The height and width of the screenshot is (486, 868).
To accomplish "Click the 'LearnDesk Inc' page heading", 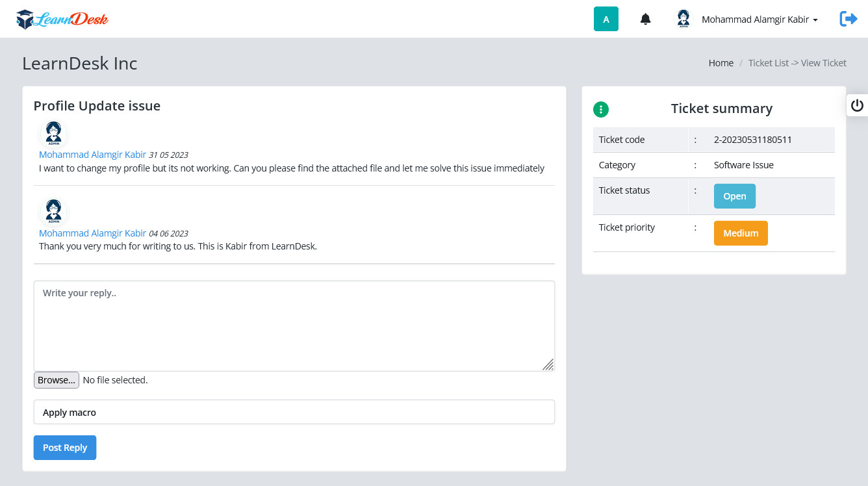I will [x=80, y=63].
